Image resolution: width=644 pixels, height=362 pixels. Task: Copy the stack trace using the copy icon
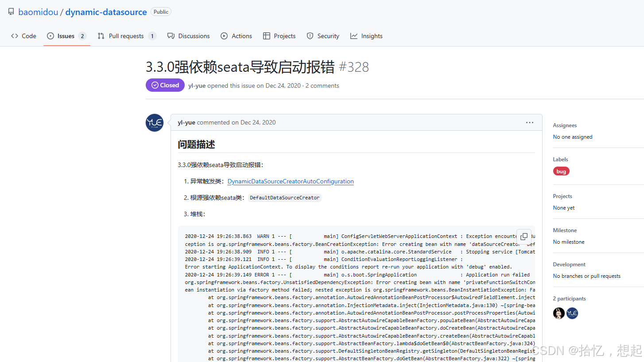tap(524, 237)
